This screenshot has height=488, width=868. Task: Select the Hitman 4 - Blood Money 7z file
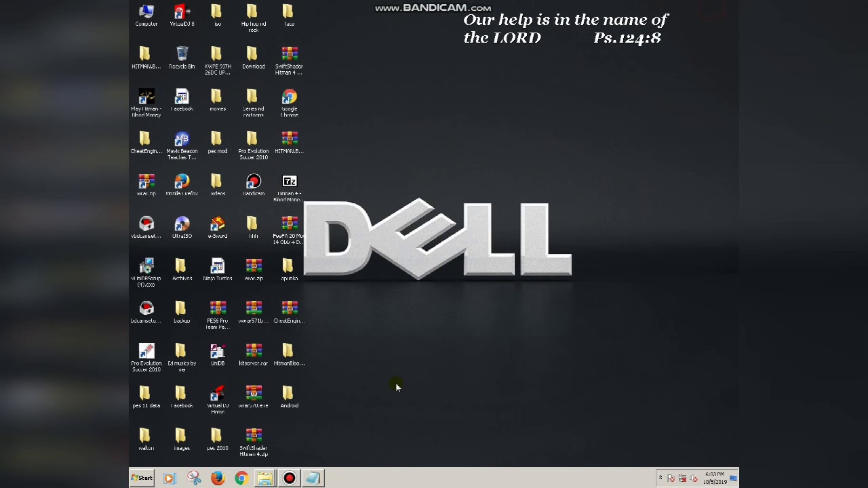click(x=290, y=188)
